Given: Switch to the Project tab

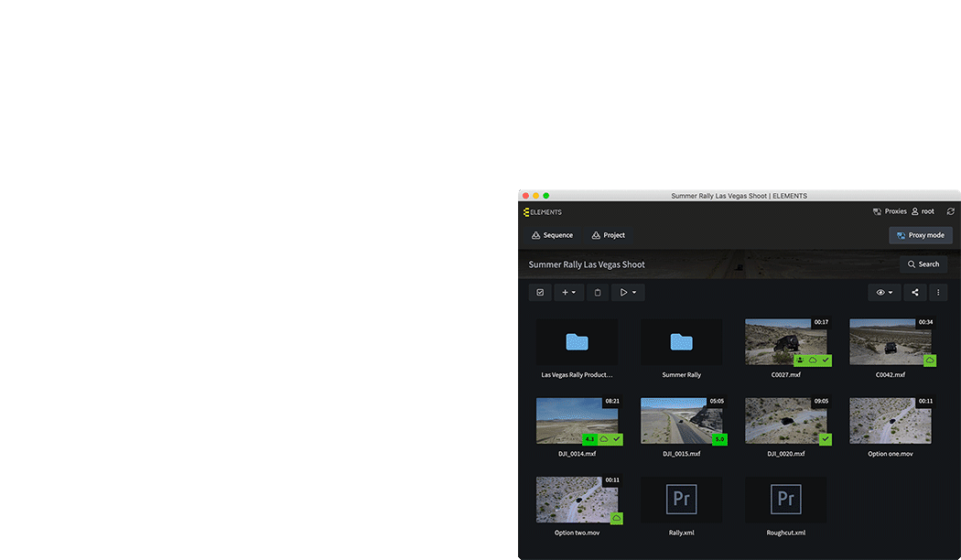Looking at the screenshot, I should pos(608,235).
